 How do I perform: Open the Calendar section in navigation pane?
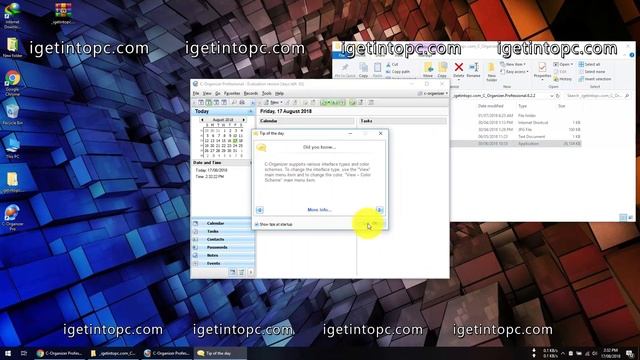pos(223,223)
